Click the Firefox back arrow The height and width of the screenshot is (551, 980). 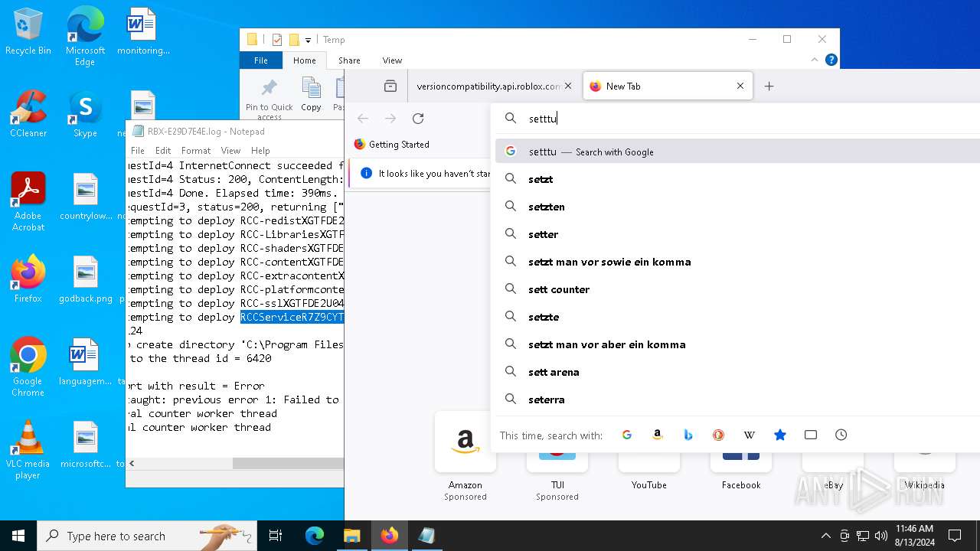point(363,119)
